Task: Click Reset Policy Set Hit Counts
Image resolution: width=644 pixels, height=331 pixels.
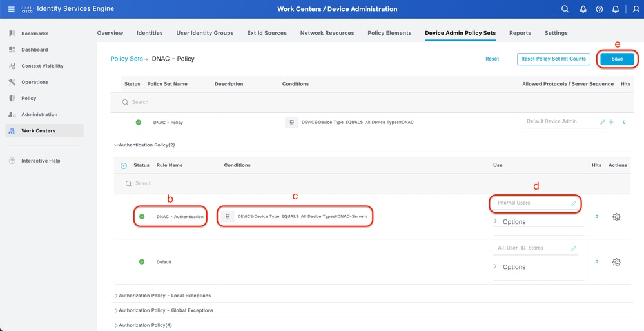Action: (x=554, y=59)
